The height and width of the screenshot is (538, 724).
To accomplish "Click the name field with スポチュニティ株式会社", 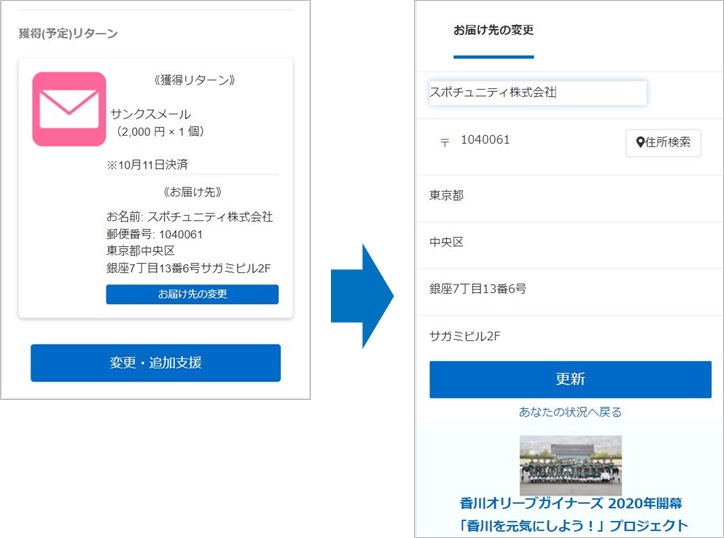I will (537, 93).
